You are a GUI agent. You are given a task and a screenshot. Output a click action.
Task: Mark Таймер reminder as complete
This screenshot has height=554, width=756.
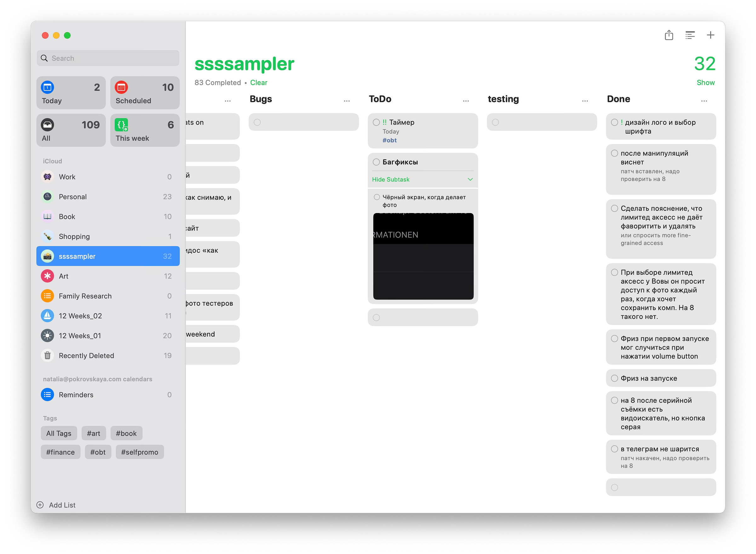(x=376, y=122)
